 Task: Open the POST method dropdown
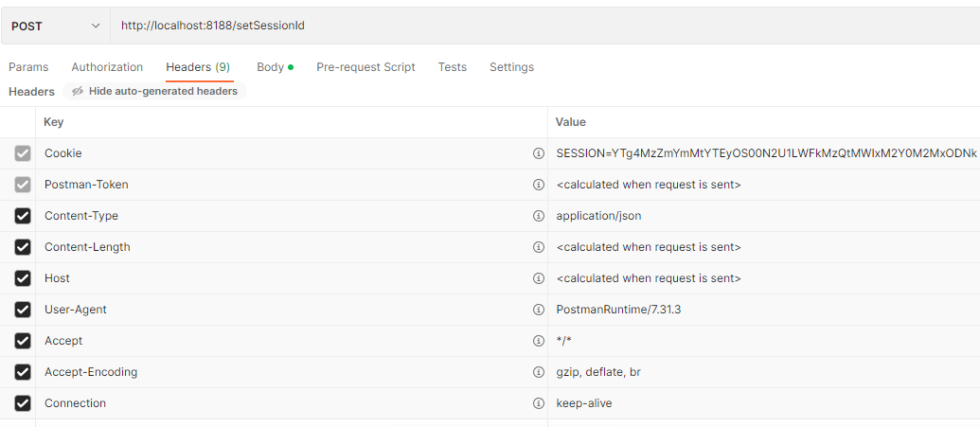pos(56,26)
